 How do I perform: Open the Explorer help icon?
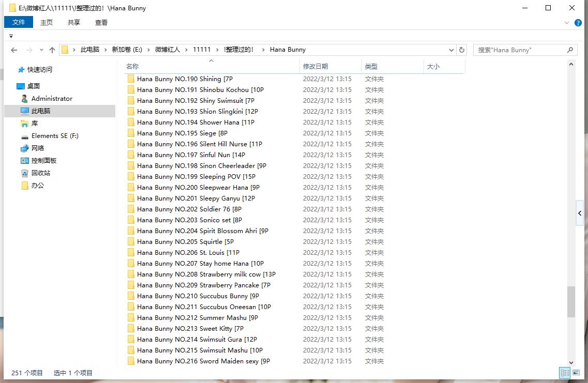click(578, 23)
